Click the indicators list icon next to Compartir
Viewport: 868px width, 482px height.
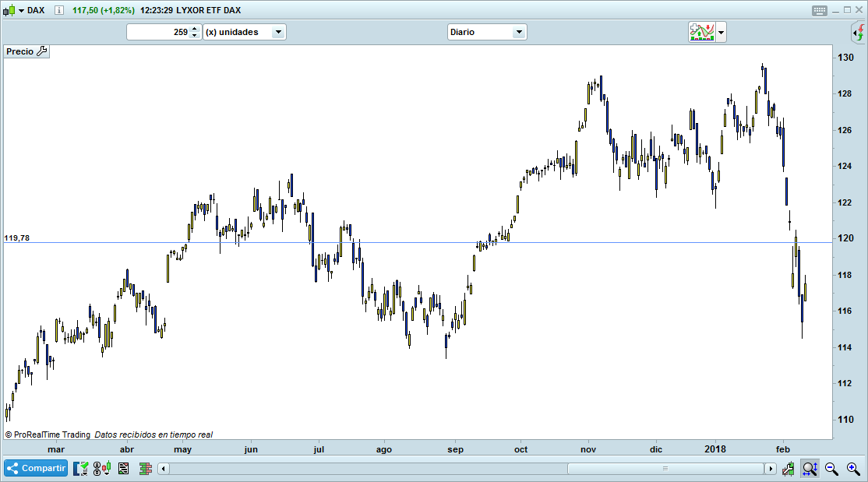tap(80, 468)
